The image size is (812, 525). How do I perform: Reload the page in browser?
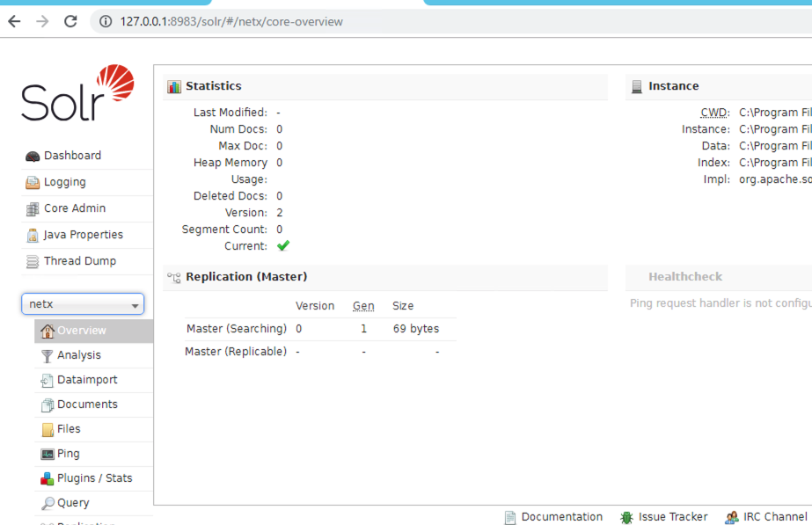(x=70, y=21)
